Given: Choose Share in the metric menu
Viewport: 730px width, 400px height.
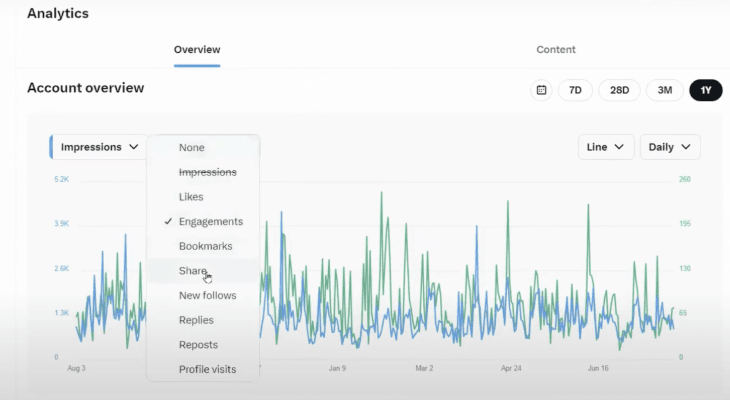Looking at the screenshot, I should tap(192, 271).
